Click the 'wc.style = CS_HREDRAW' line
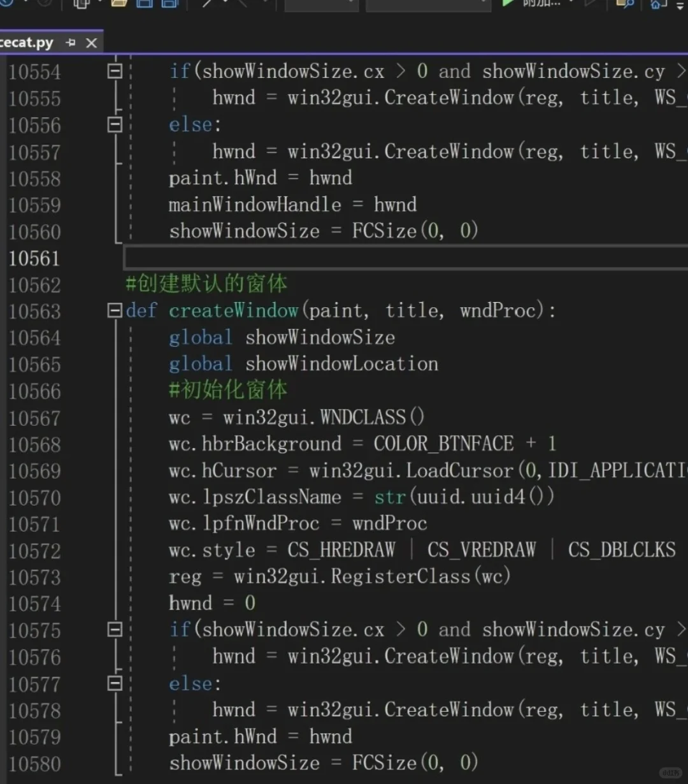The height and width of the screenshot is (784, 688). pyautogui.click(x=422, y=550)
